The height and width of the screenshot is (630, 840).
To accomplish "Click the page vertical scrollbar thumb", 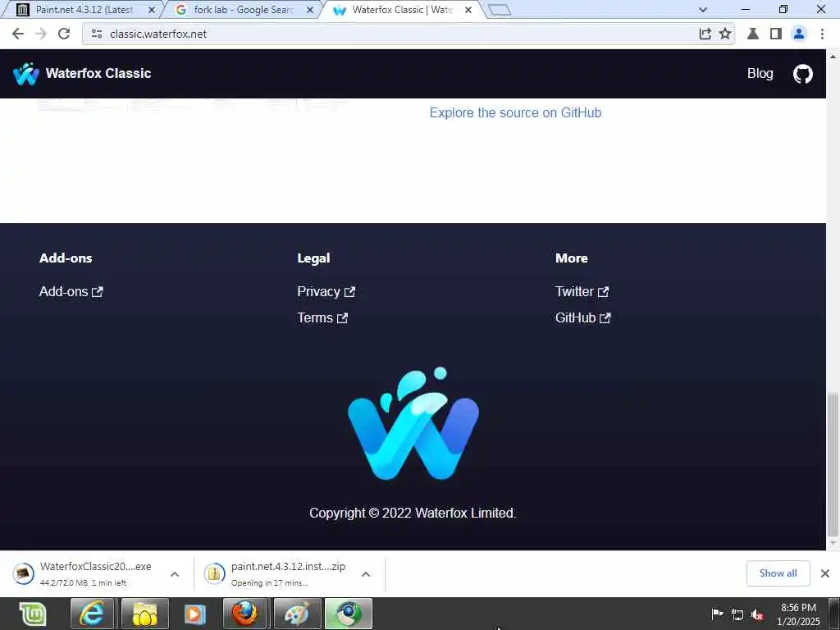I will [833, 464].
